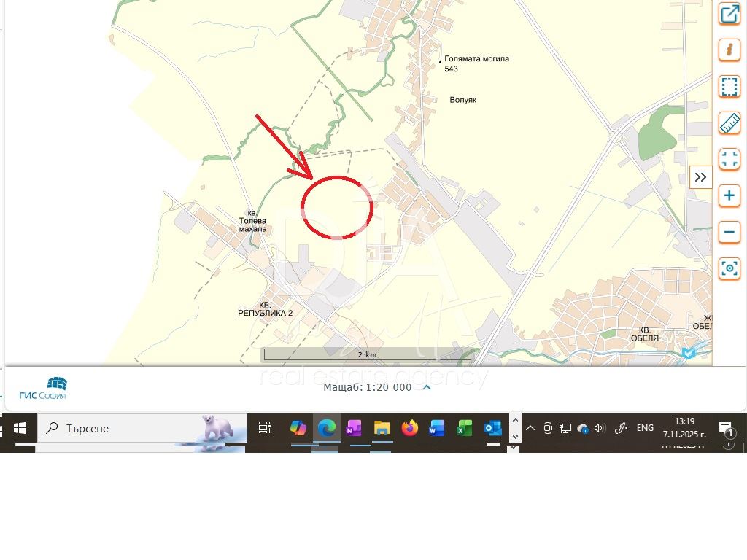Click the full extent zoom icon

click(x=729, y=160)
